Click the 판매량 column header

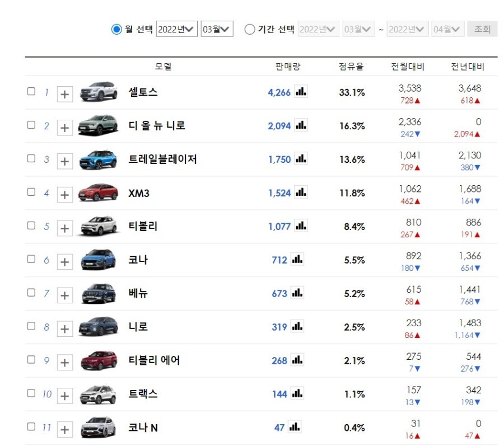pos(288,67)
